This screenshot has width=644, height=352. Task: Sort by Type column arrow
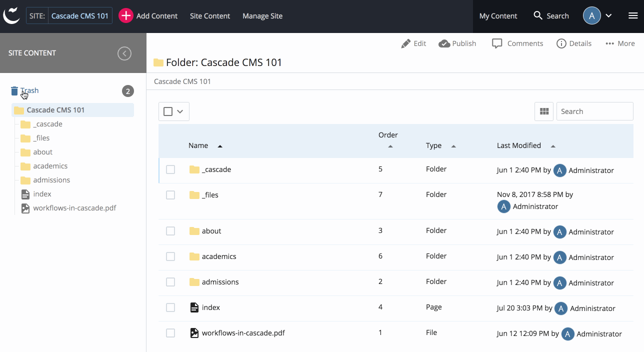pos(453,146)
